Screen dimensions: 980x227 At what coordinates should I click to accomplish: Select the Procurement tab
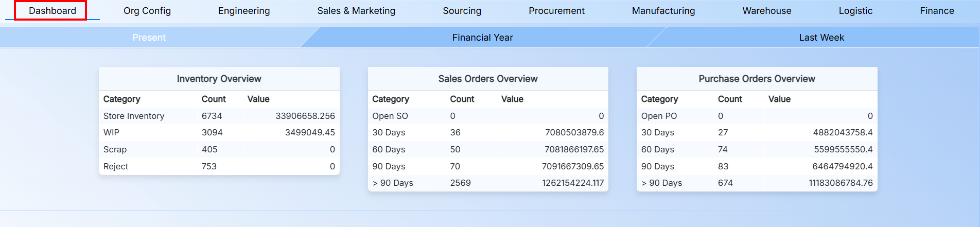point(556,11)
